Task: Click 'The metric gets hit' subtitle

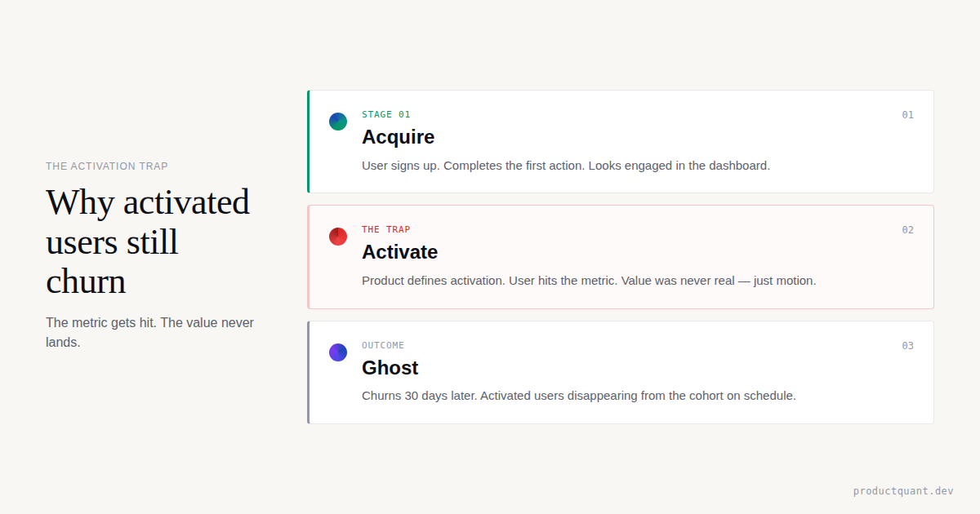Action: [x=149, y=332]
